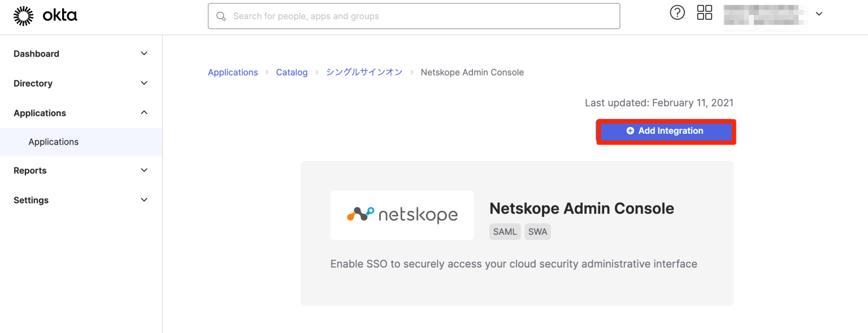This screenshot has height=333, width=868.
Task: Select the SAML badge
Action: click(505, 231)
